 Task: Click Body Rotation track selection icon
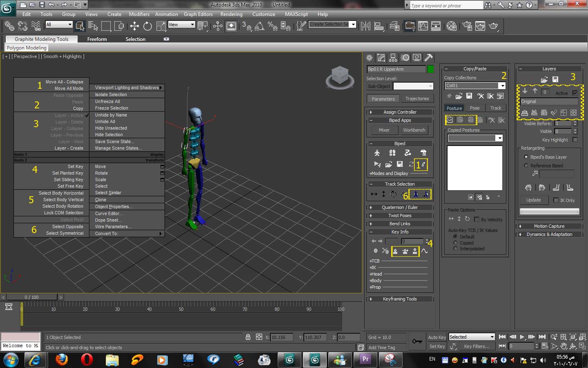click(393, 194)
